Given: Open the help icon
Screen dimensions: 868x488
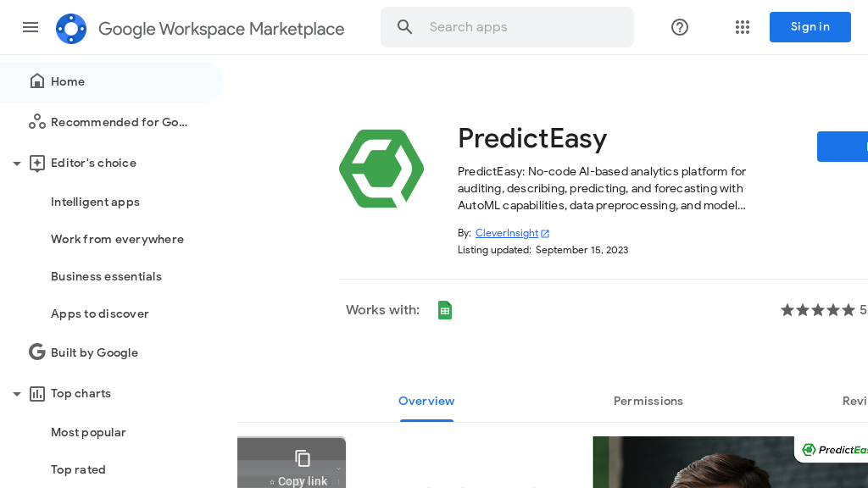Looking at the screenshot, I should click(679, 27).
